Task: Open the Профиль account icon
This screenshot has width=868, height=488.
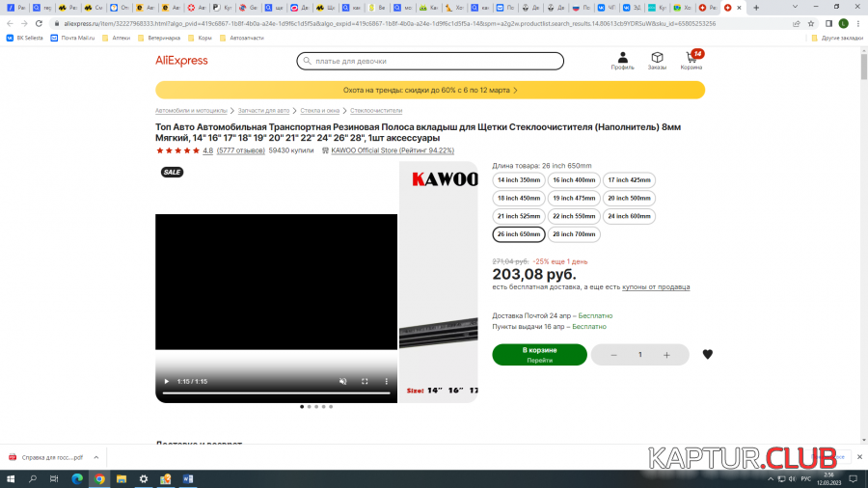Action: point(622,61)
